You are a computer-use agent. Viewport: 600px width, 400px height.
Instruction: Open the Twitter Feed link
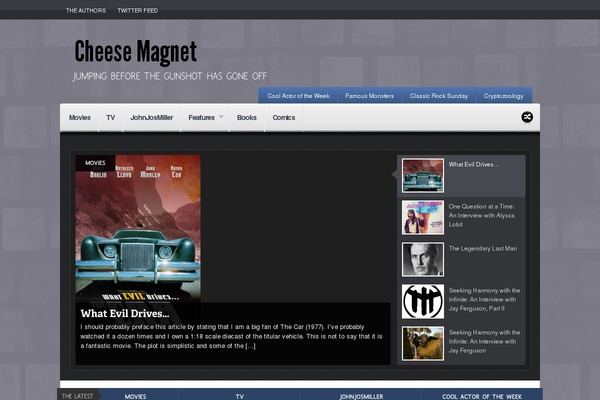coord(137,10)
